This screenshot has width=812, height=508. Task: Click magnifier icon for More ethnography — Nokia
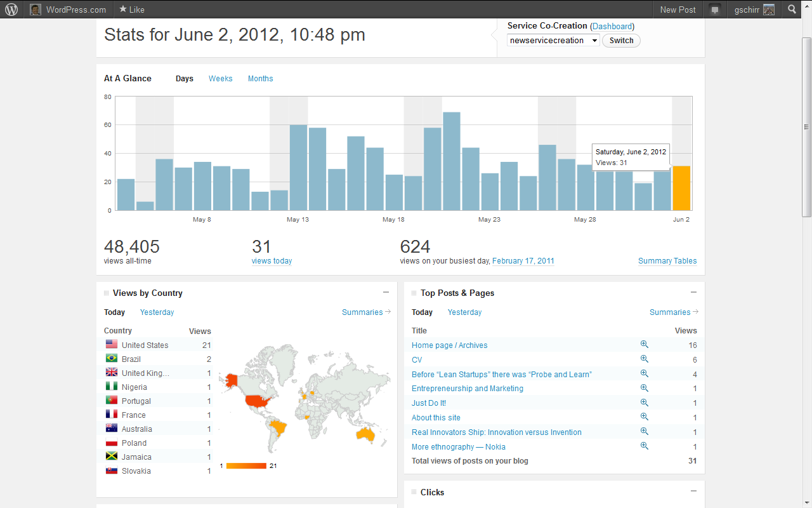(x=644, y=446)
